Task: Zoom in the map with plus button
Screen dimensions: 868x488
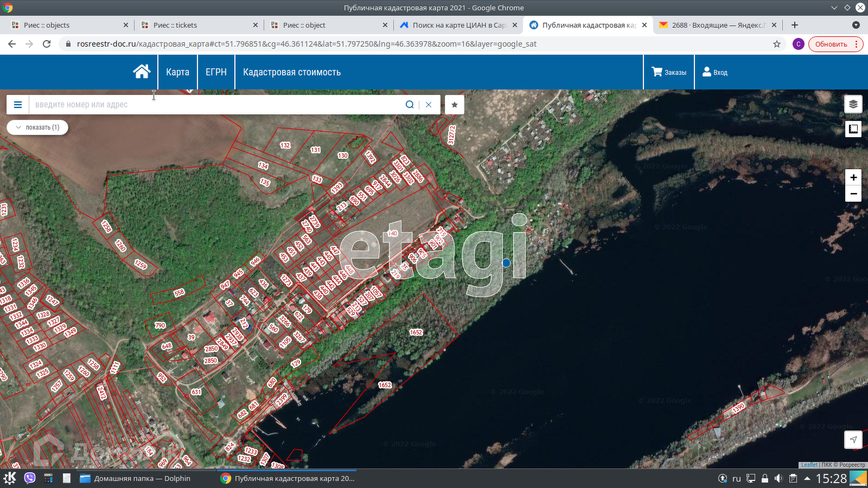Action: pyautogui.click(x=853, y=177)
